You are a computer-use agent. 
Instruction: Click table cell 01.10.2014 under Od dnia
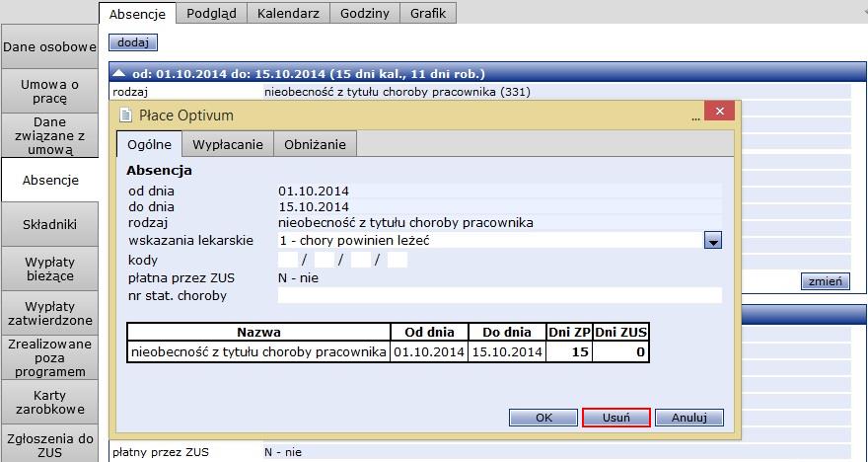tap(429, 351)
